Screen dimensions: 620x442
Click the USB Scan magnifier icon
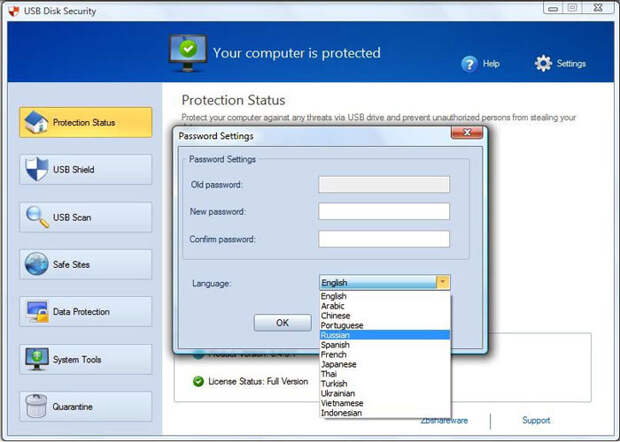click(37, 217)
